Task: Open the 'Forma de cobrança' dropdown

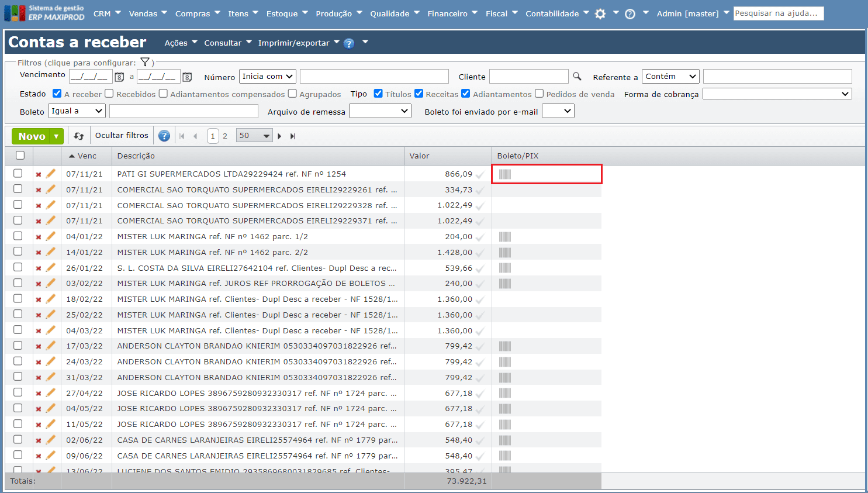Action: point(777,94)
